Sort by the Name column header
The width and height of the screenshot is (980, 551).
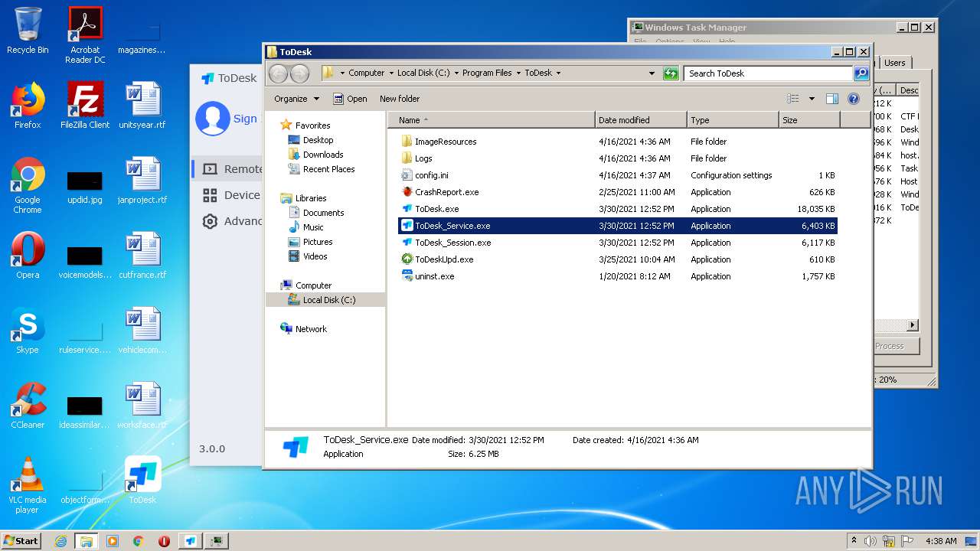click(492, 120)
